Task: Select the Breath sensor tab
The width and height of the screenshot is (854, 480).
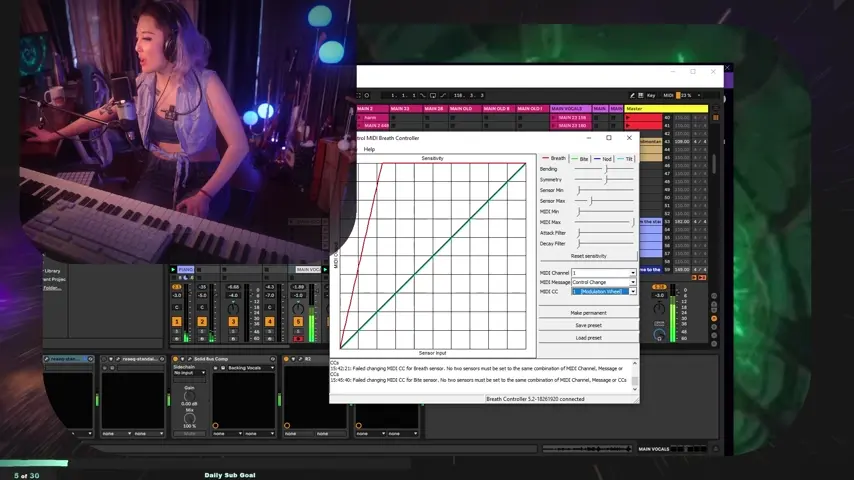Action: (x=554, y=158)
